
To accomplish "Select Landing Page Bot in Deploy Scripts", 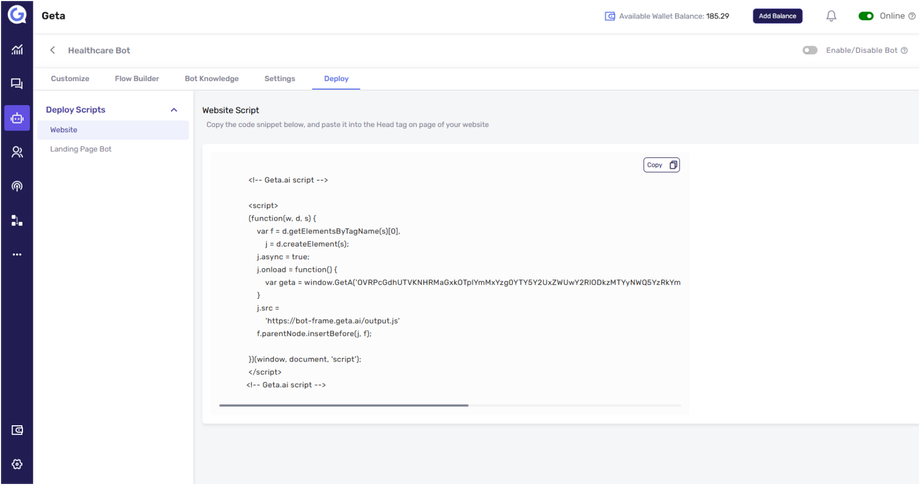I will pyautogui.click(x=81, y=149).
